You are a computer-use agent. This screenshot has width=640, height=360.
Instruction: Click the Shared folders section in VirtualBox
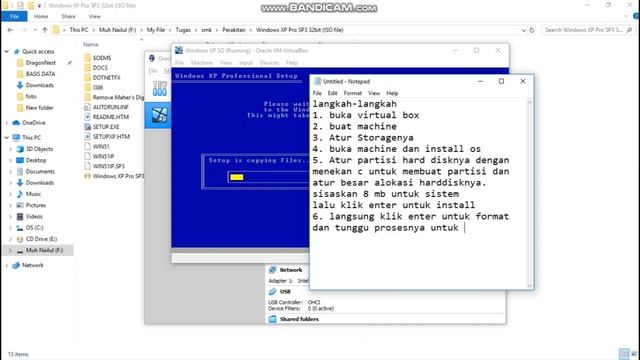click(x=299, y=319)
